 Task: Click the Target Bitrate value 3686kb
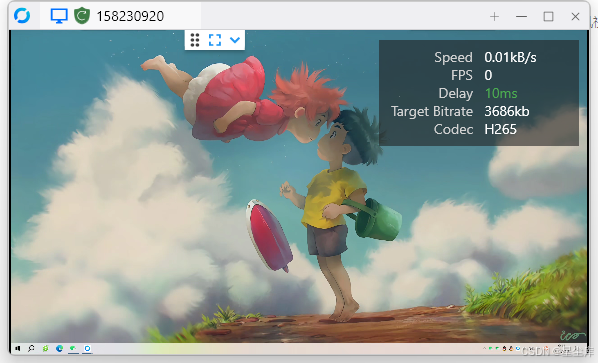click(x=506, y=111)
